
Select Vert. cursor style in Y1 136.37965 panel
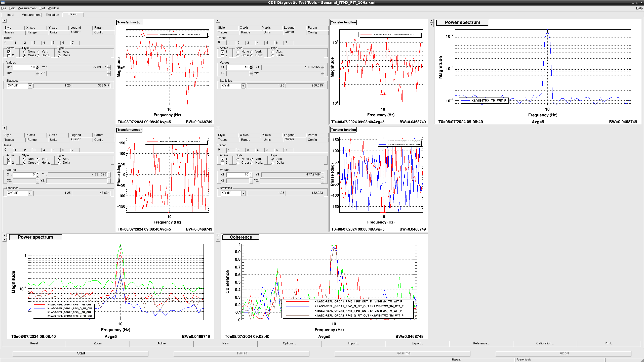[x=252, y=52]
